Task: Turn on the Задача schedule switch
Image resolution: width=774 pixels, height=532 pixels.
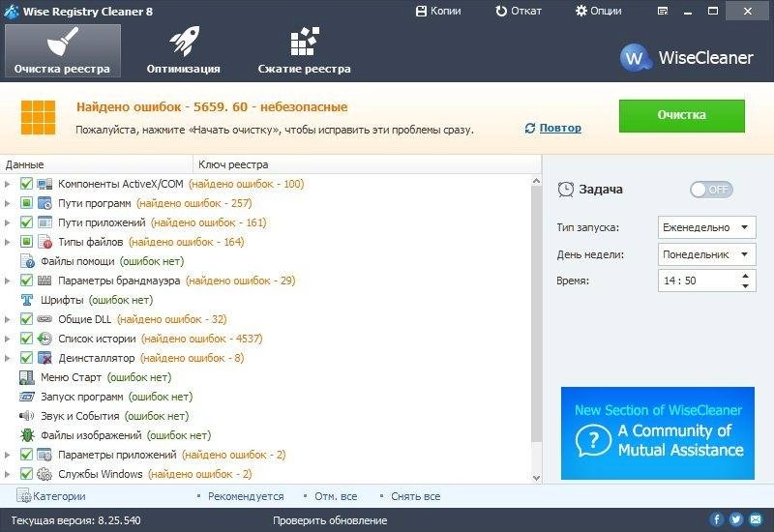Action: pyautogui.click(x=711, y=190)
